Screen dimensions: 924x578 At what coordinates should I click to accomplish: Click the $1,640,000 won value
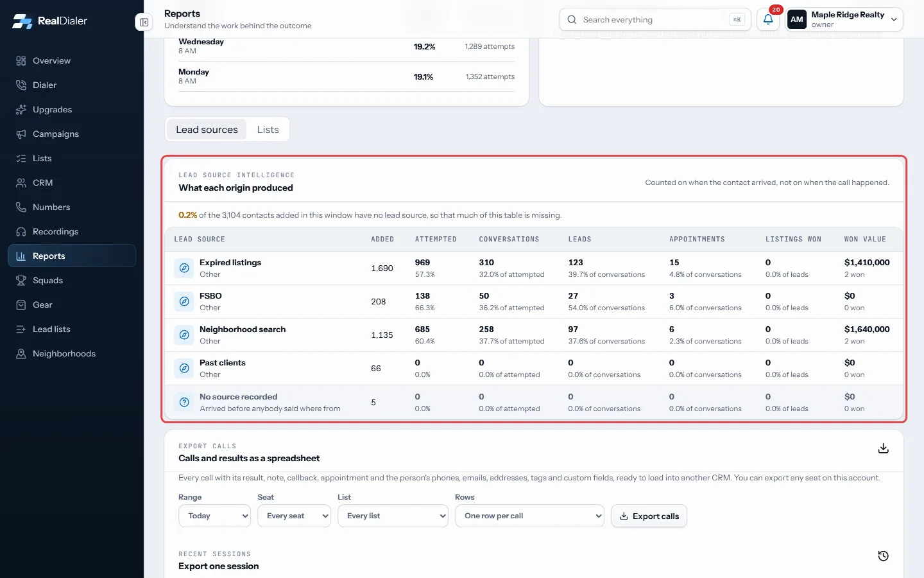point(867,329)
